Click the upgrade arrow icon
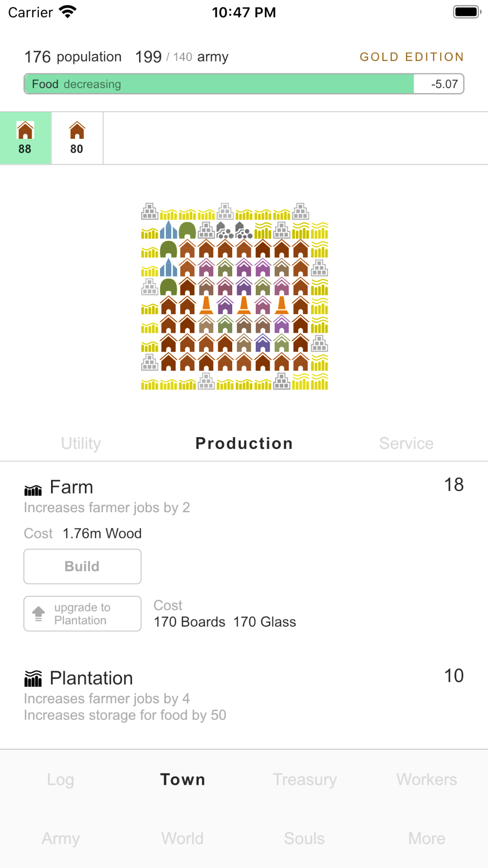 [x=39, y=613]
